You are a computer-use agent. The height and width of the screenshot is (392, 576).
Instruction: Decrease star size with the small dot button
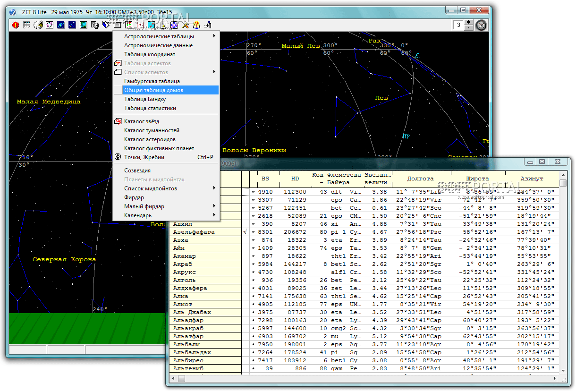click(468, 28)
